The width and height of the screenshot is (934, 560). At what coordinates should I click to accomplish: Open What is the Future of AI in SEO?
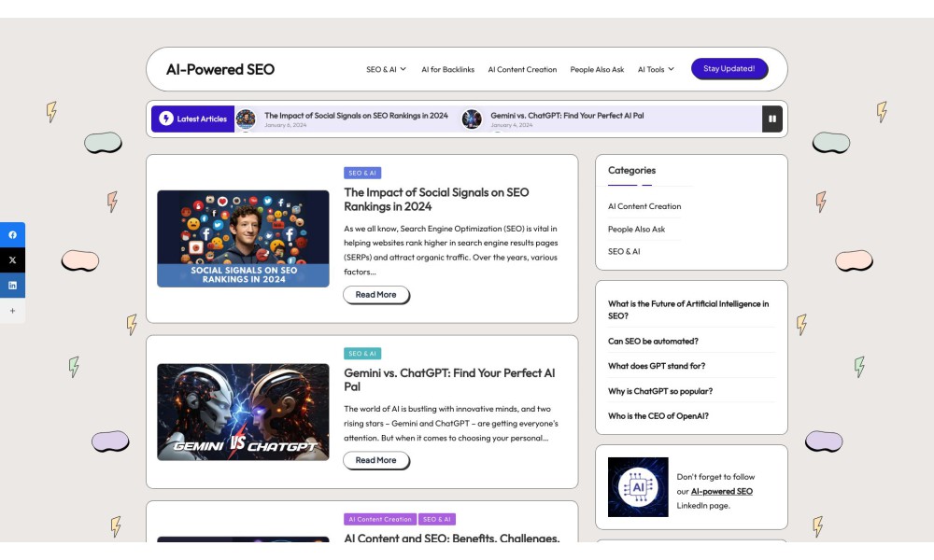[688, 310]
